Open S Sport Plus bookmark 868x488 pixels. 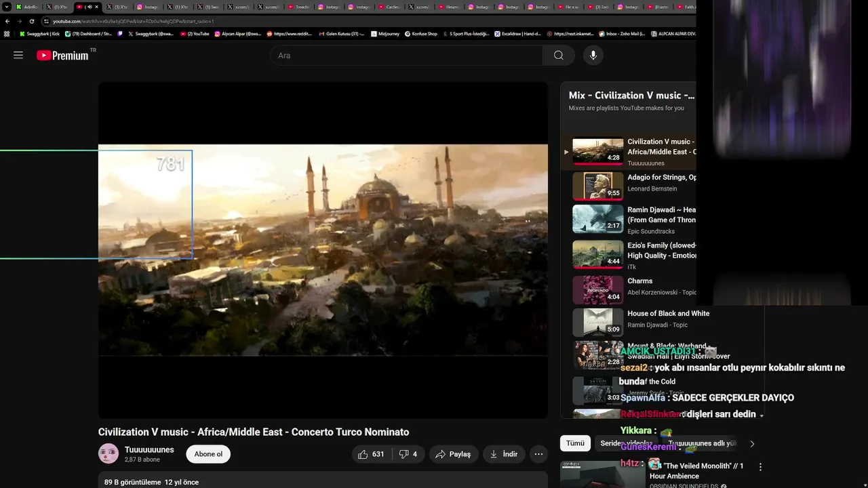(x=466, y=33)
